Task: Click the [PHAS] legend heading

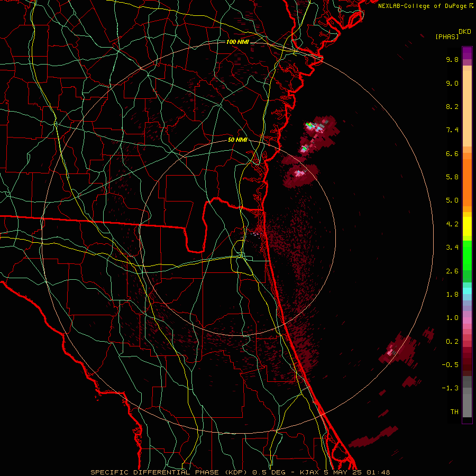Action: (447, 37)
